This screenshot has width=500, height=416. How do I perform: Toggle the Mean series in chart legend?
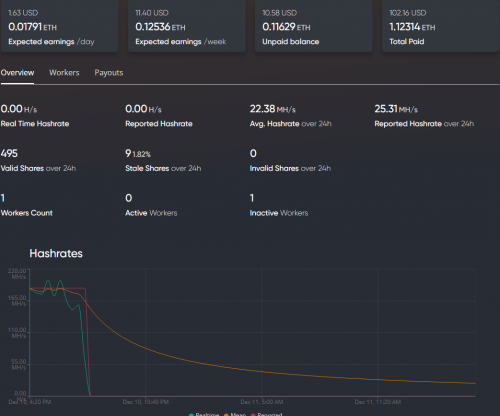click(x=235, y=414)
